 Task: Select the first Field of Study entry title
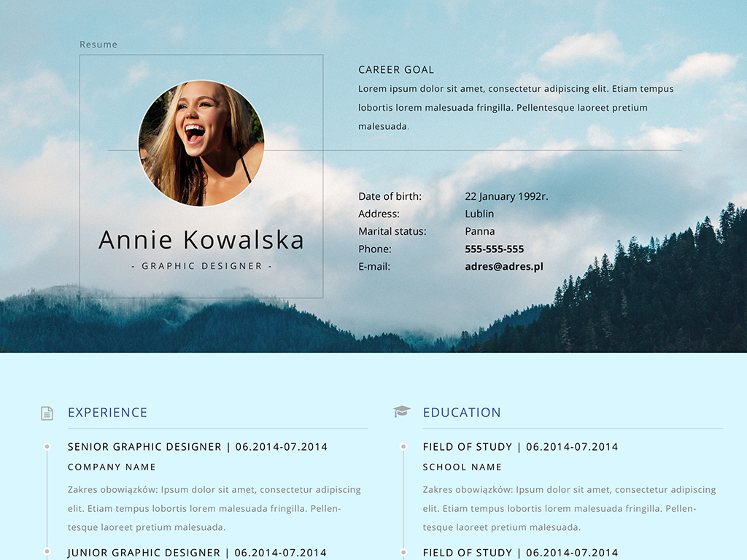520,447
